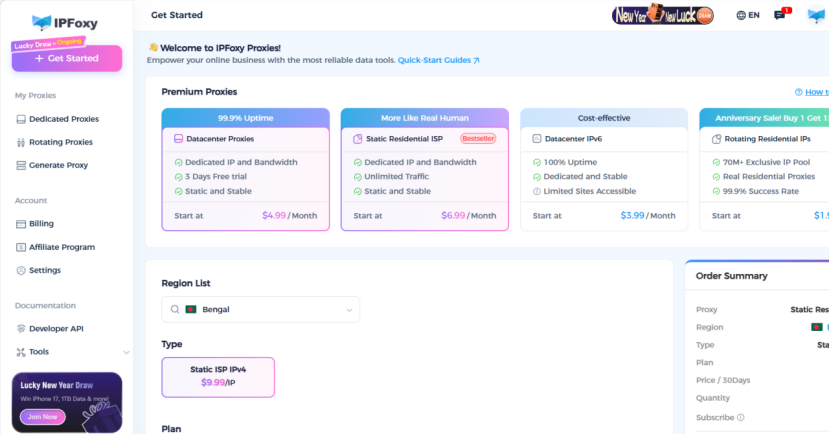Screen dimensions: 829x434
Task: Select the Static ISP IPv4 type option
Action: coord(218,376)
